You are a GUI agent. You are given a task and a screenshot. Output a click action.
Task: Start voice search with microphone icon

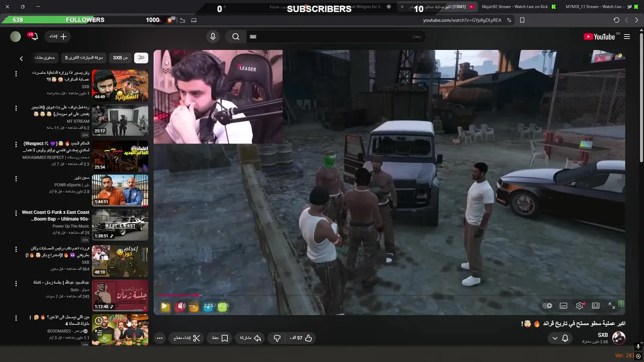click(213, 36)
